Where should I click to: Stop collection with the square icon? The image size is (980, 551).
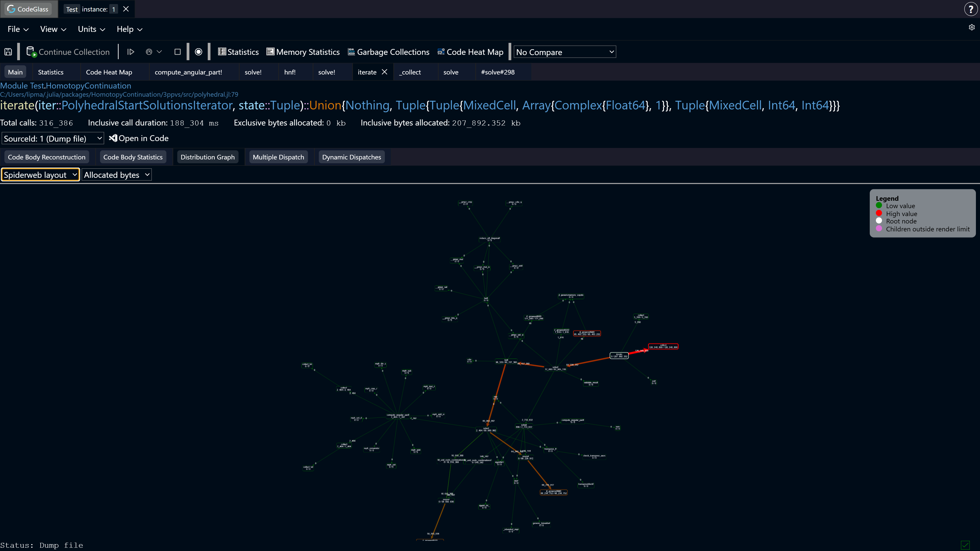point(177,52)
